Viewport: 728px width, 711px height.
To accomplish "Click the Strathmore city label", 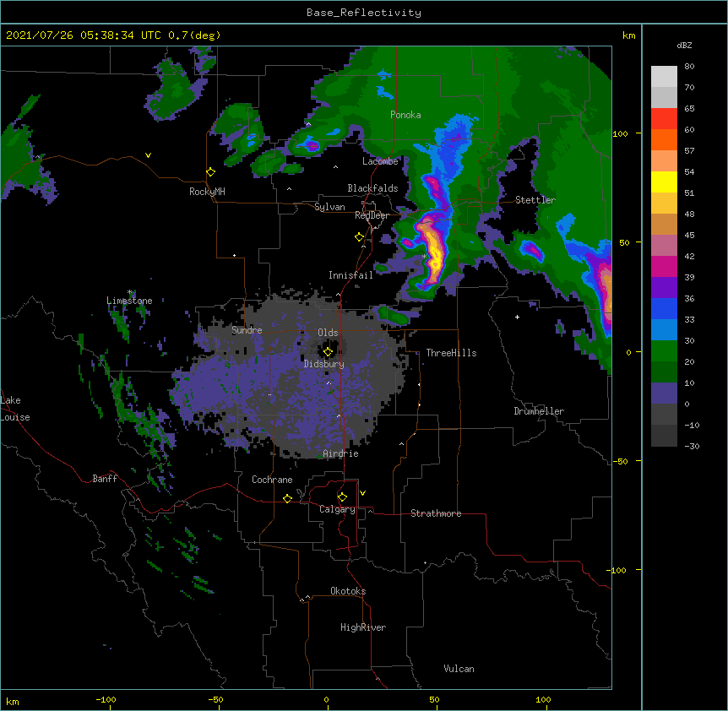I will click(436, 513).
